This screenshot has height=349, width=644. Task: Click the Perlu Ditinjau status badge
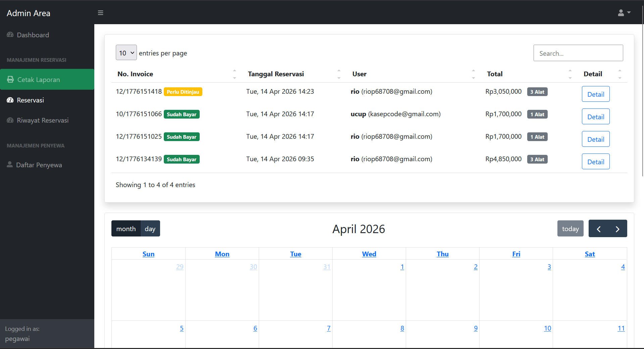tap(183, 92)
